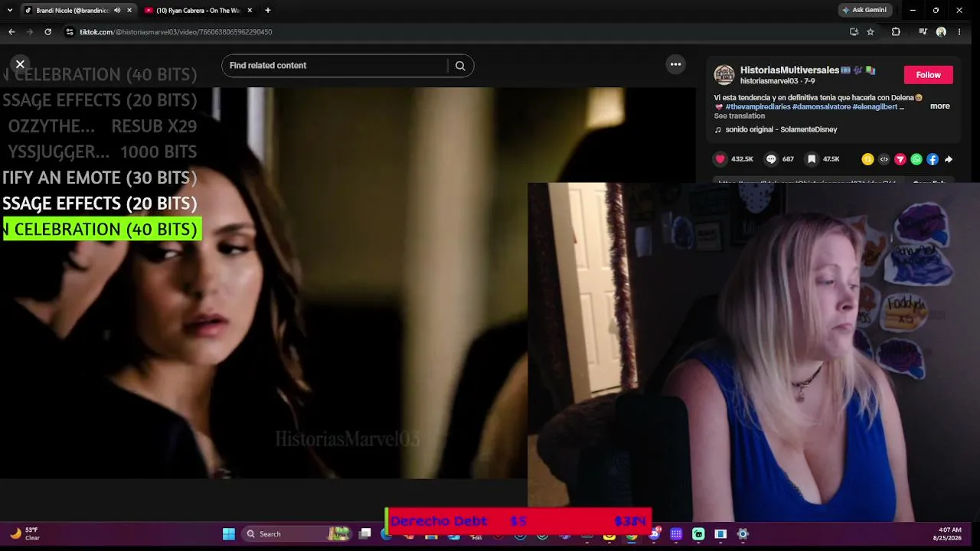Close the Brandi Nicole tab
The image size is (980, 551).
coord(129,11)
